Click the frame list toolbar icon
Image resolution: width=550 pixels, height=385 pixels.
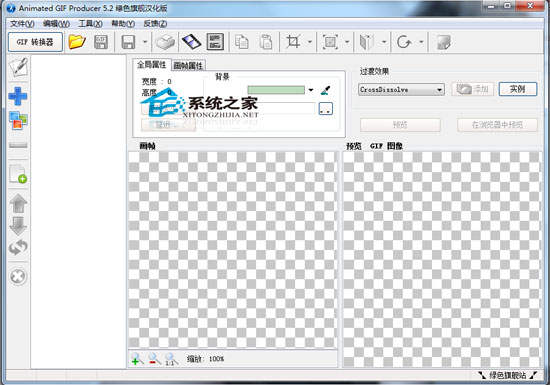[215, 42]
